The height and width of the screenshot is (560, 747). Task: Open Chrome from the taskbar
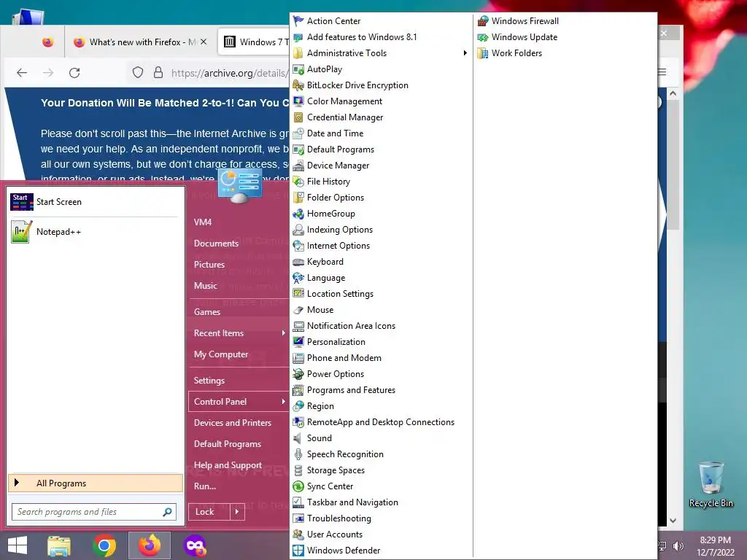(x=104, y=545)
